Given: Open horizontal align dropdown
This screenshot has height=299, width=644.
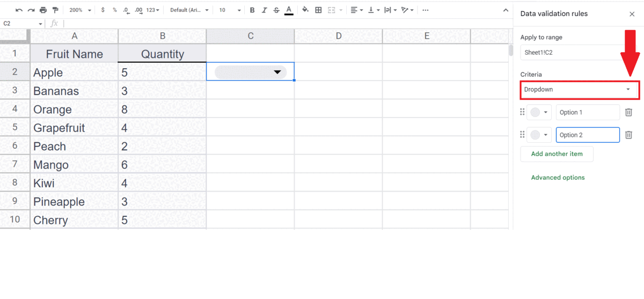Looking at the screenshot, I should click(356, 10).
